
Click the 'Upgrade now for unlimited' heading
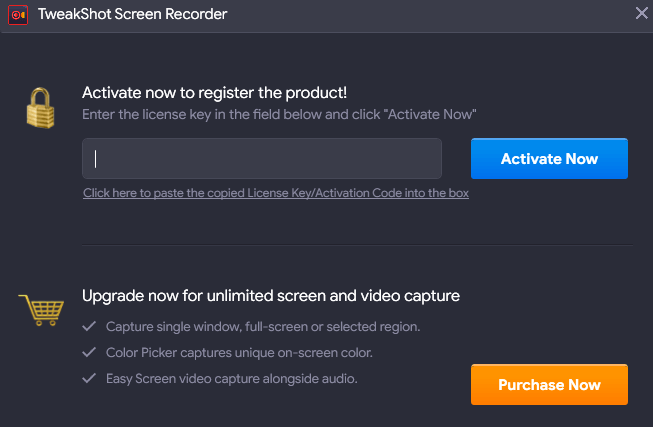[x=270, y=296]
